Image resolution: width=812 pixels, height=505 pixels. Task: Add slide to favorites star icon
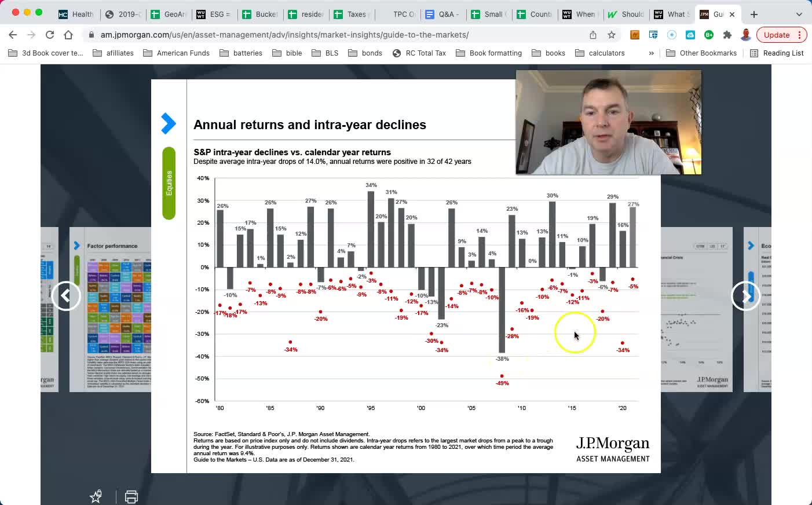click(x=96, y=496)
